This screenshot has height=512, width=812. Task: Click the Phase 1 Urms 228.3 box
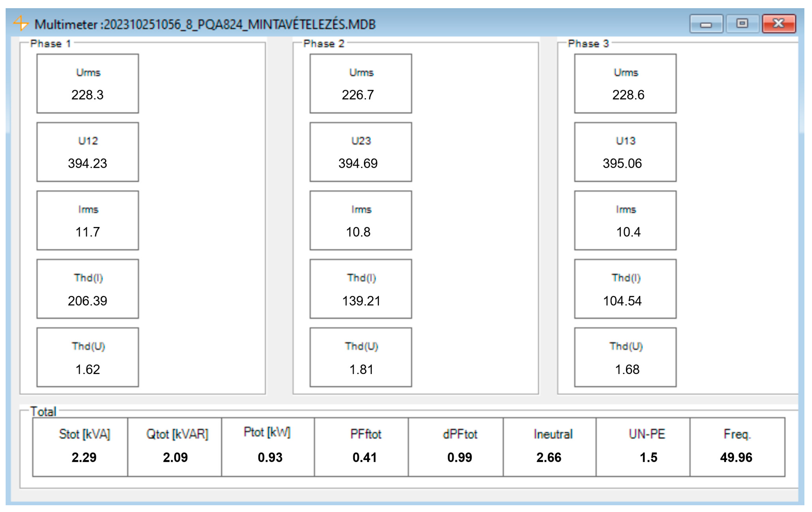pyautogui.click(x=87, y=84)
